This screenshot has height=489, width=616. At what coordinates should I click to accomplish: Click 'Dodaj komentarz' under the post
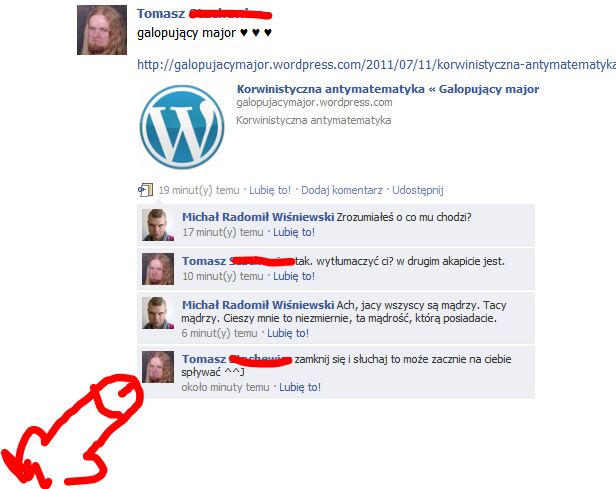coord(341,190)
